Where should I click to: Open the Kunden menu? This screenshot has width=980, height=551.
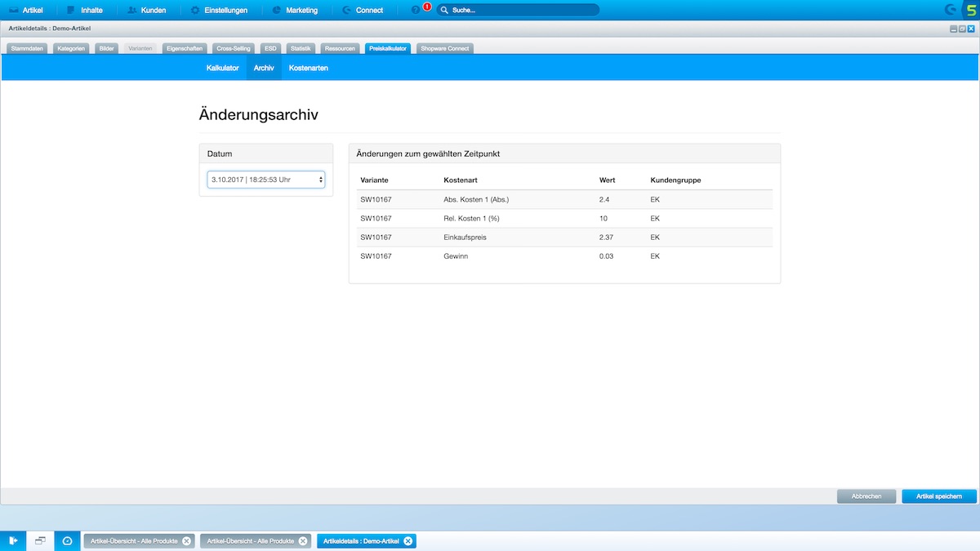tap(147, 11)
